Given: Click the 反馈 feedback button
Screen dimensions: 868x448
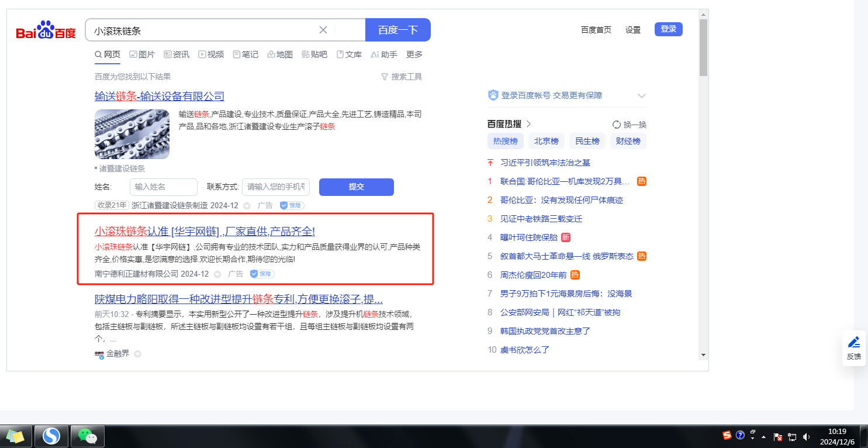Looking at the screenshot, I should pos(854,349).
